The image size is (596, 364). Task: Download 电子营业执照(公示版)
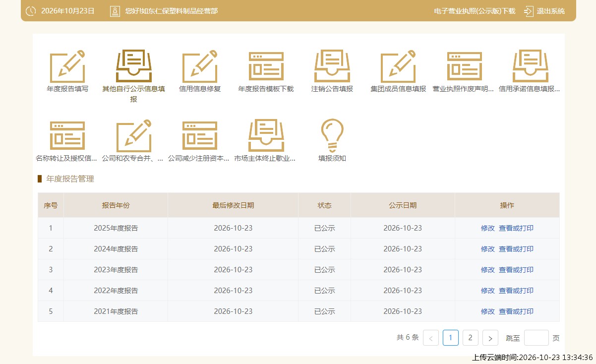pos(475,11)
